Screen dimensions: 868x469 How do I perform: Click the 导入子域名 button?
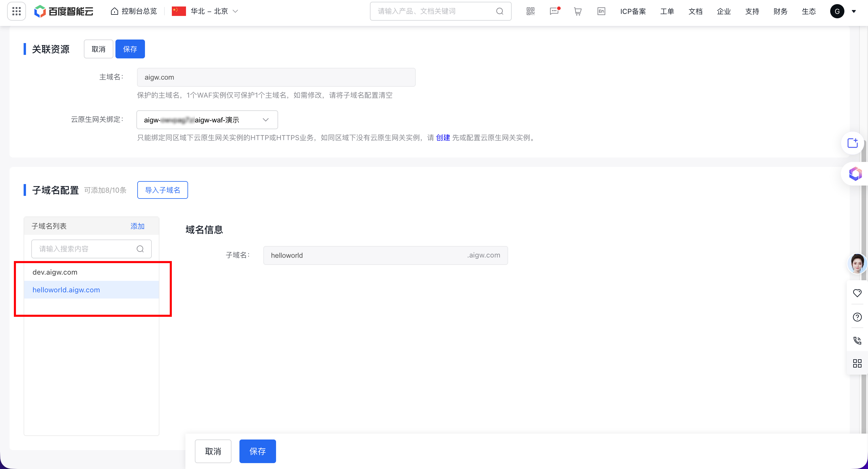162,190
